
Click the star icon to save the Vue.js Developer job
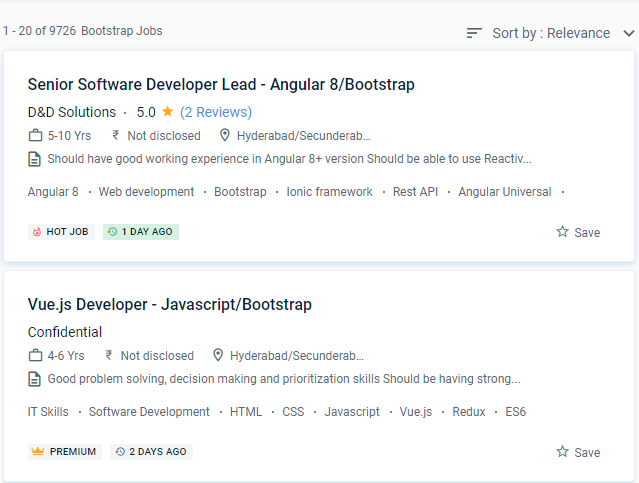pos(563,452)
